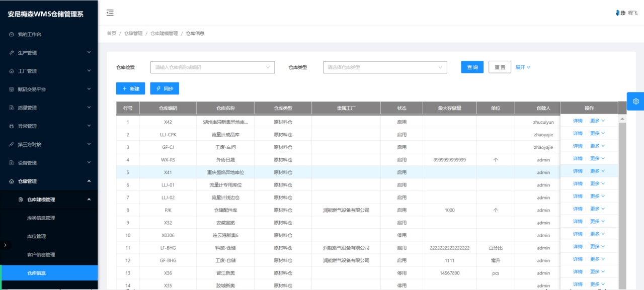Click the home icon beside 仓储管理

(x=12, y=181)
